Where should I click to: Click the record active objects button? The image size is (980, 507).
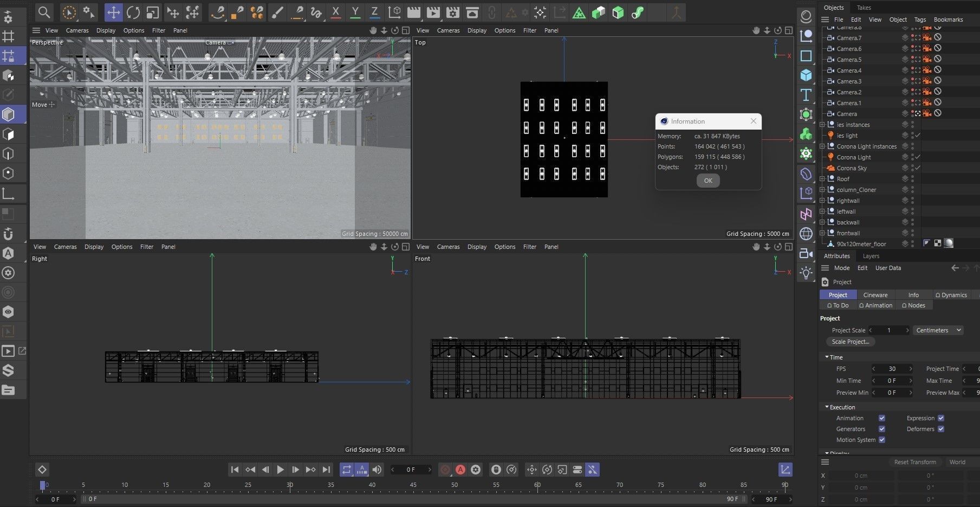tap(445, 470)
